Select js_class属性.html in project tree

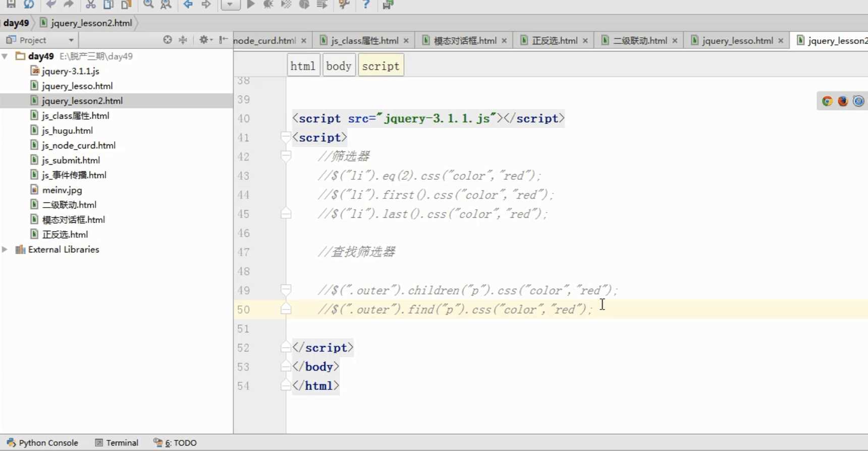click(70, 116)
